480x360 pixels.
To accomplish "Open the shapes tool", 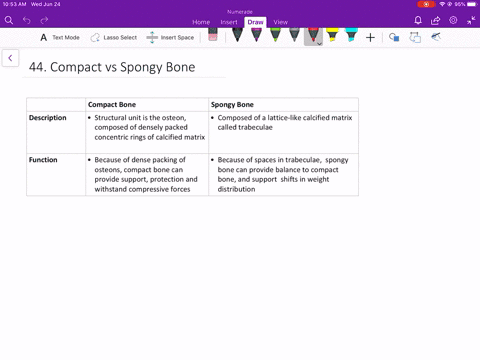I will [x=394, y=37].
